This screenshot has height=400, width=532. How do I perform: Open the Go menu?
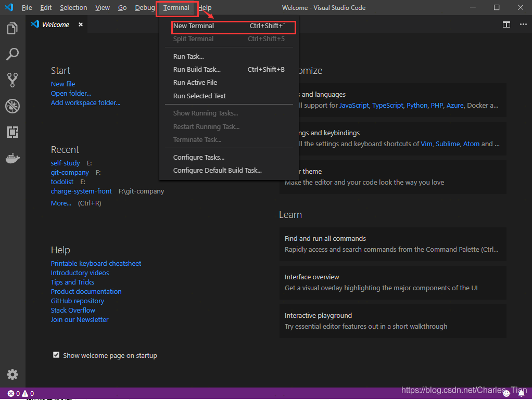pos(122,7)
